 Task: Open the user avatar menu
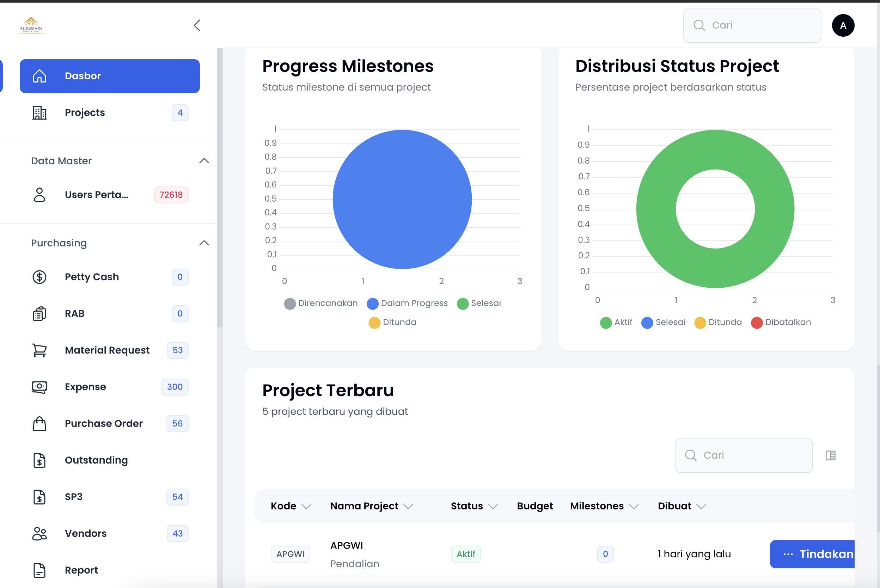tap(843, 25)
